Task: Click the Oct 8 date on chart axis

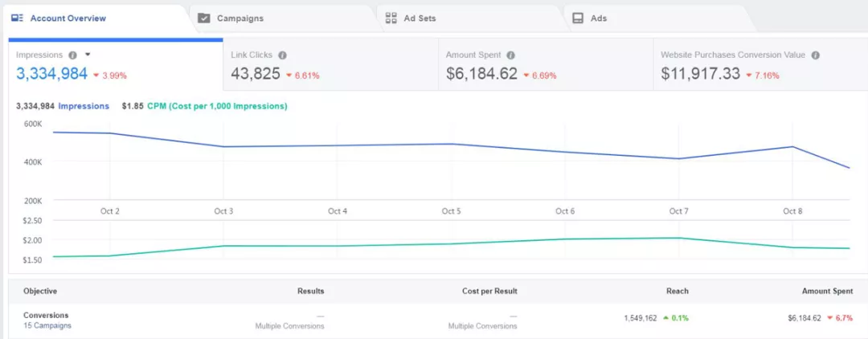Action: 792,211
